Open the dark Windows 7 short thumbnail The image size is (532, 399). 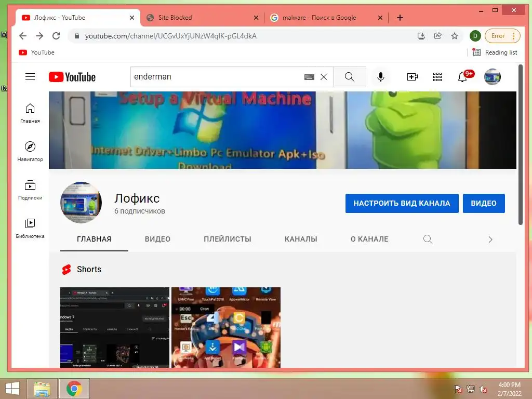click(x=115, y=327)
